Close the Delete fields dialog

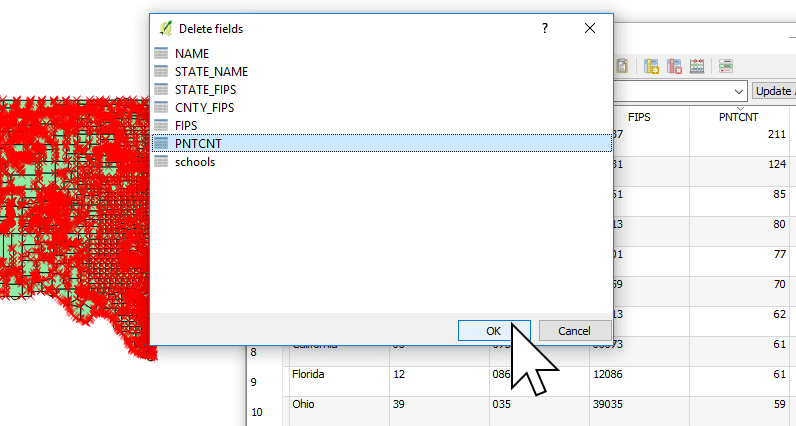click(590, 28)
